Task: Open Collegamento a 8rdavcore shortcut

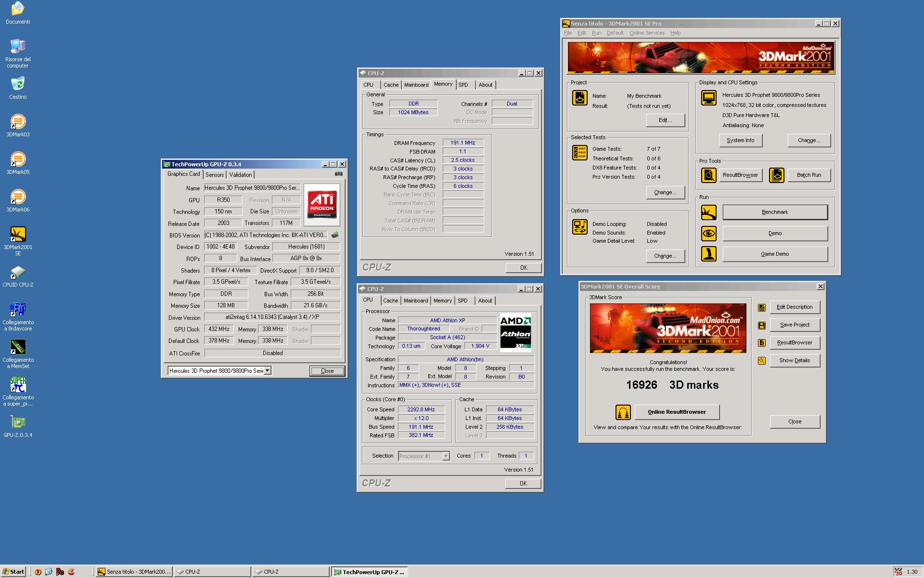Action: click(18, 309)
